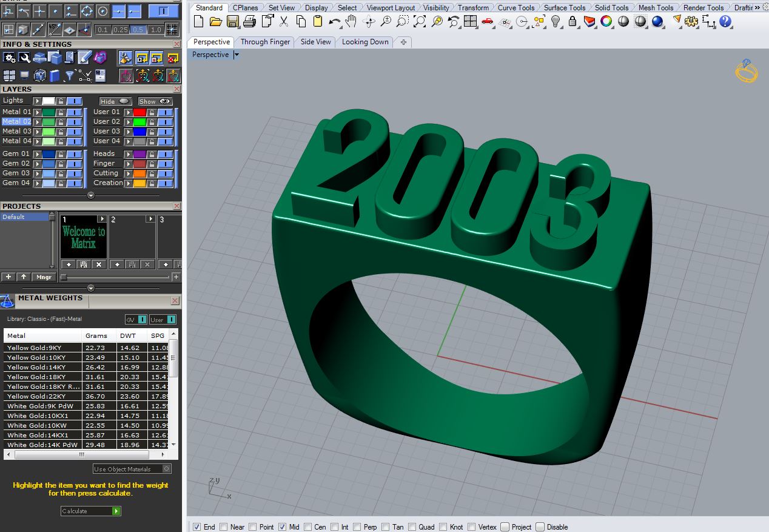Switch to the Through Finger viewport tab
The height and width of the screenshot is (532, 769).
tap(265, 42)
